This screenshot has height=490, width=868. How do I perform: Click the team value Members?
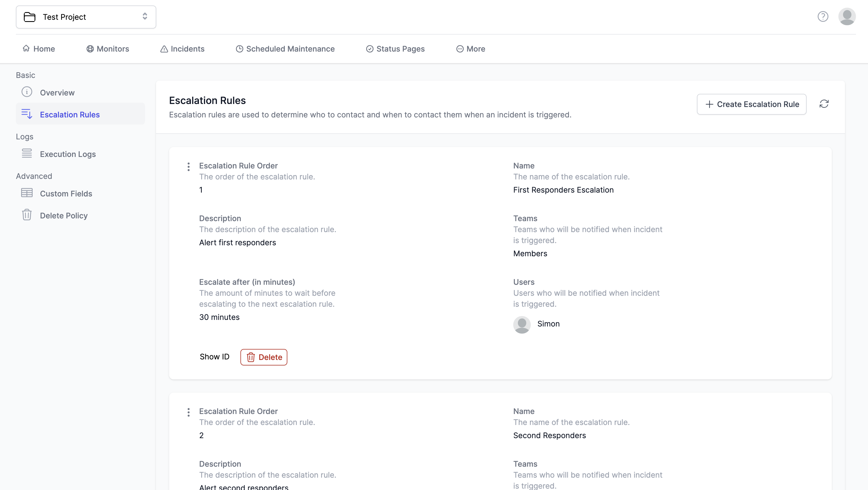pos(530,254)
